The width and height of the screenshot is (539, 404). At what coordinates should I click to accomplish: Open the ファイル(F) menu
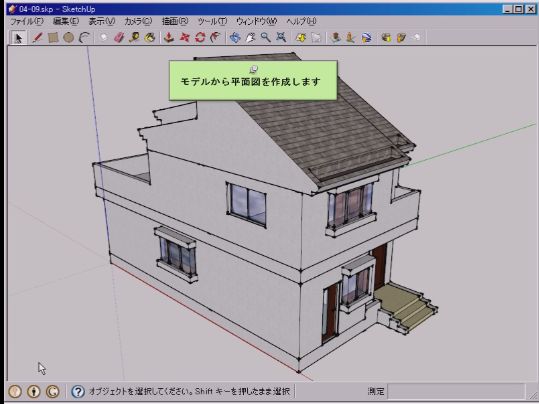27,21
